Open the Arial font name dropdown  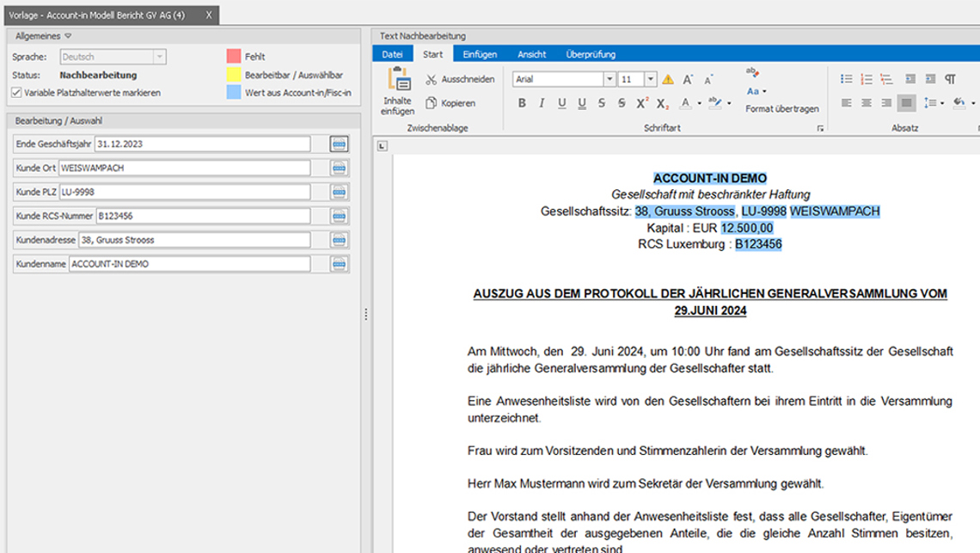(x=609, y=79)
